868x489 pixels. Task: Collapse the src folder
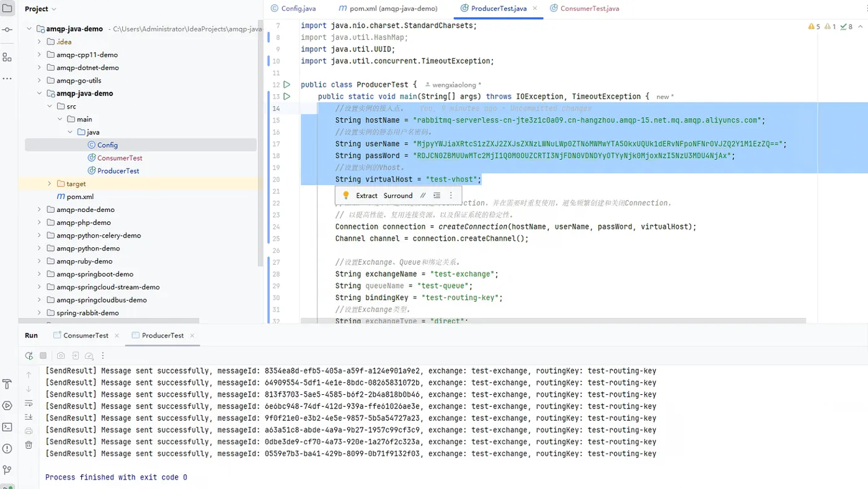tap(50, 106)
